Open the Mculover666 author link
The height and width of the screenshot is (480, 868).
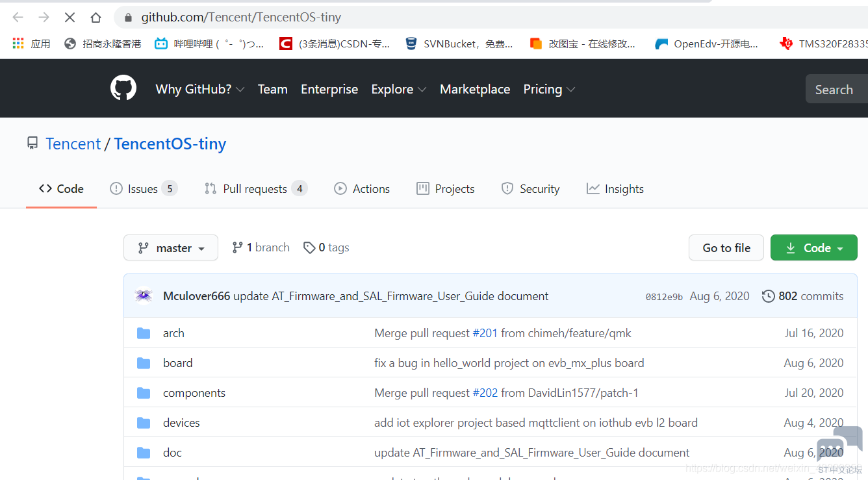197,296
